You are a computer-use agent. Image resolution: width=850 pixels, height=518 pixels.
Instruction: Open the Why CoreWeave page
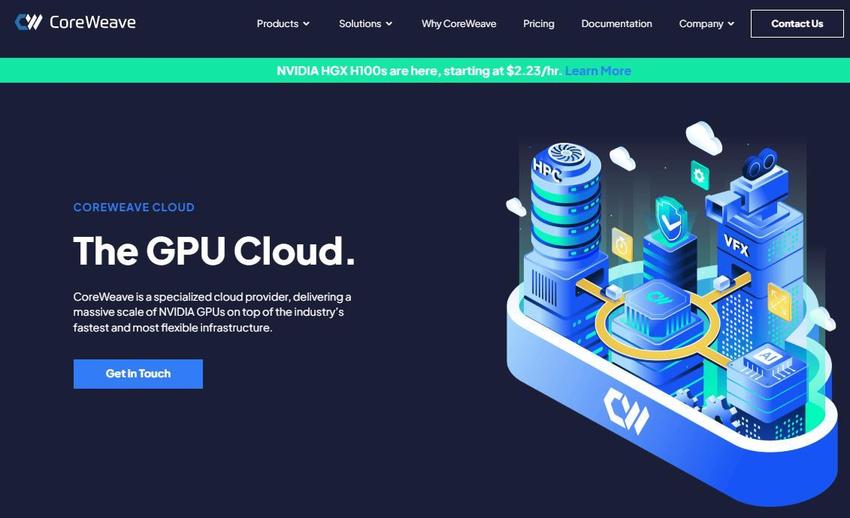(459, 24)
